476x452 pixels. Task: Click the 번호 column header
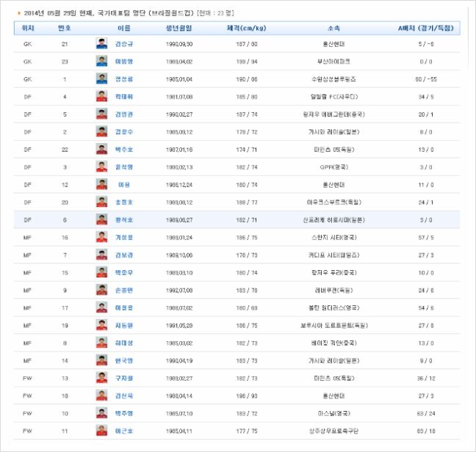(x=65, y=28)
